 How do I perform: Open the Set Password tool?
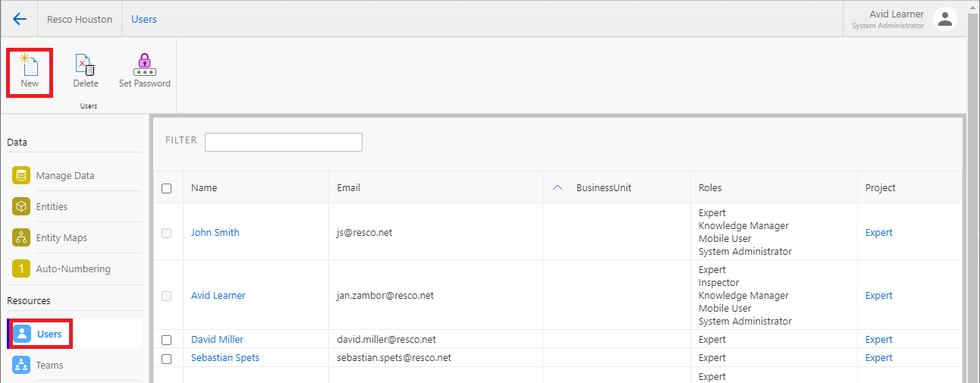coord(144,67)
